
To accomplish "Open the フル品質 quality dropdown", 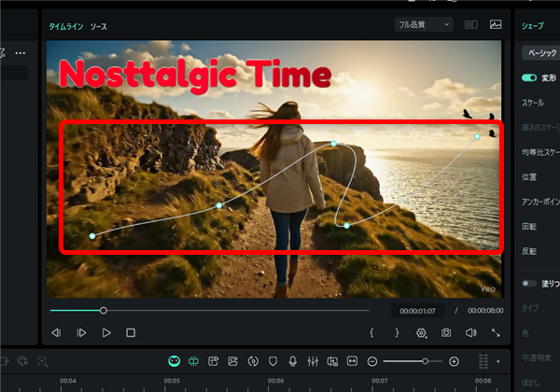I will (x=422, y=24).
